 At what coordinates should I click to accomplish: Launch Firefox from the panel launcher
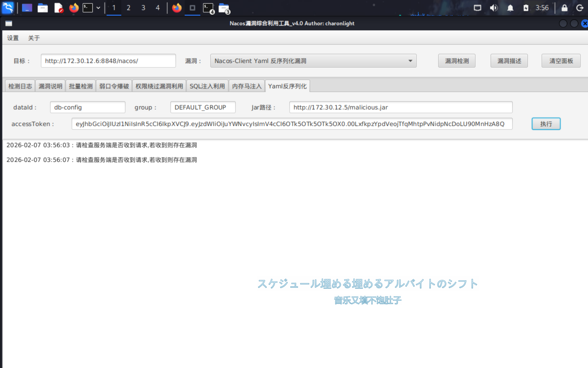pyautogui.click(x=73, y=8)
